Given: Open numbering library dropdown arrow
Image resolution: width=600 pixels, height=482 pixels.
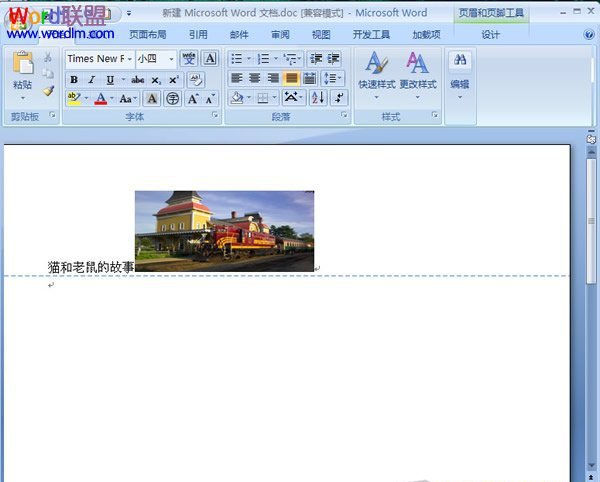Looking at the screenshot, I should [276, 59].
